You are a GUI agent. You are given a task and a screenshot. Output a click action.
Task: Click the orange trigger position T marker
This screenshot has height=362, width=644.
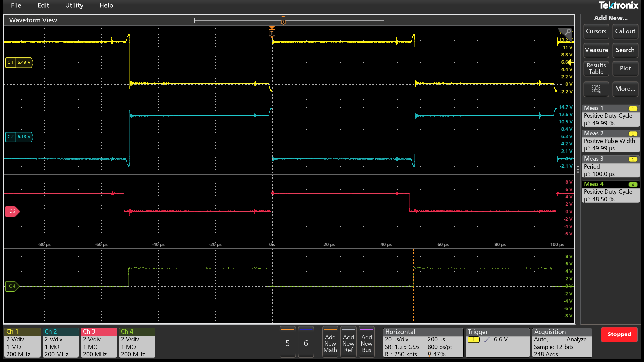272,33
